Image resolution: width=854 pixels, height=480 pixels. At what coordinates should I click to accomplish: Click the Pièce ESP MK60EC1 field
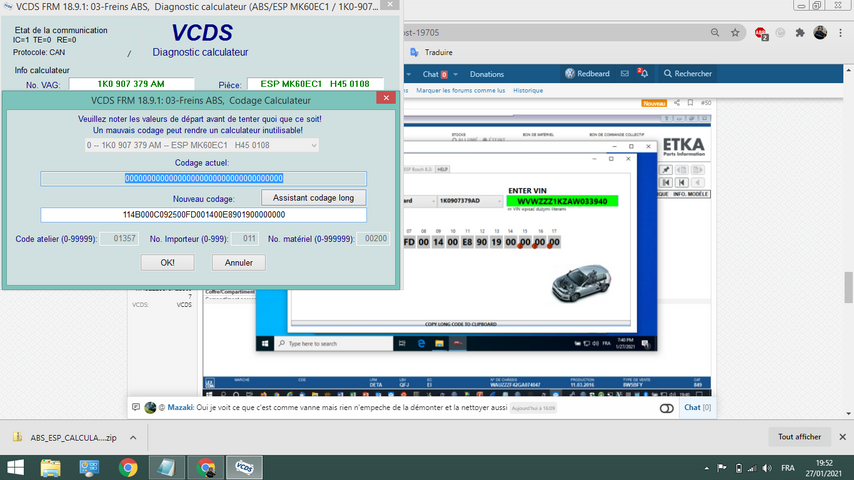pyautogui.click(x=315, y=84)
